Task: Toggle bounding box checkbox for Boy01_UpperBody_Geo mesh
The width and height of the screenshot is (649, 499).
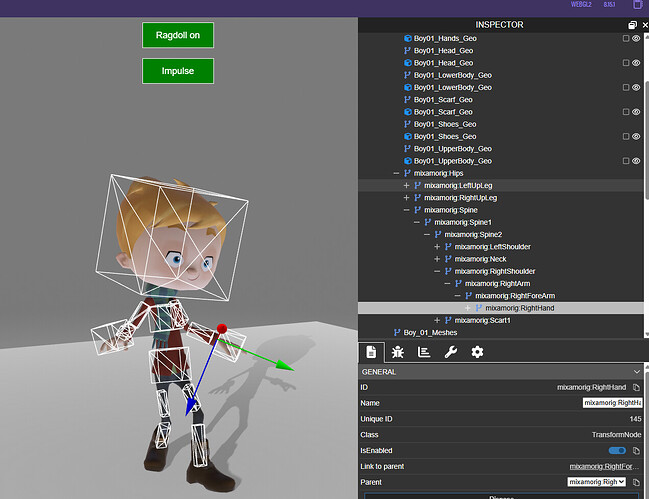Action: pos(626,161)
